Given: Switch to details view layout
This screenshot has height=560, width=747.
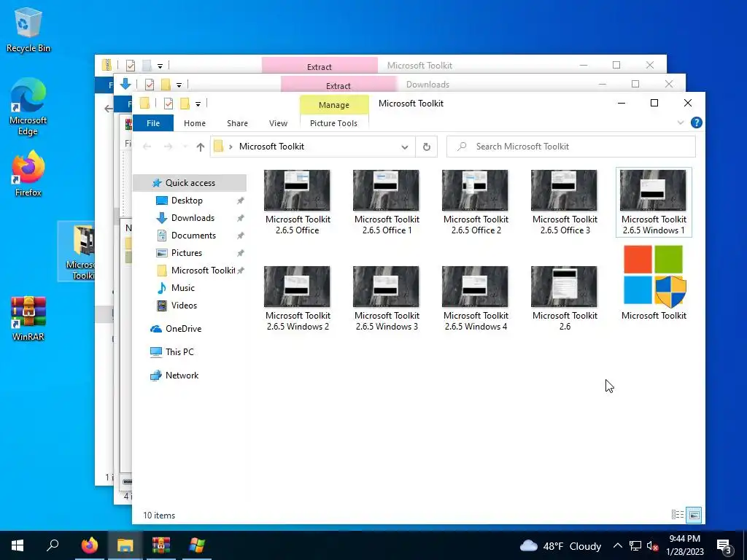Looking at the screenshot, I should point(678,515).
